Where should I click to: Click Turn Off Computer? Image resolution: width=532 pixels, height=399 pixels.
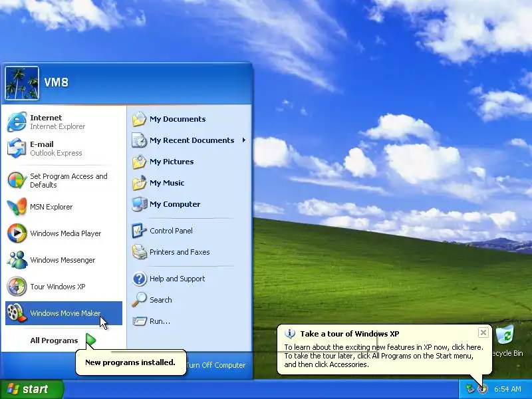tap(215, 365)
